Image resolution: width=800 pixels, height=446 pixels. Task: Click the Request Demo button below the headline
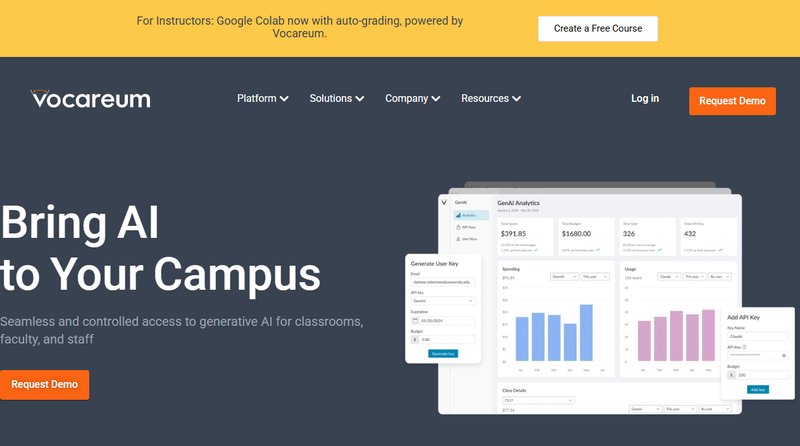[x=45, y=384]
